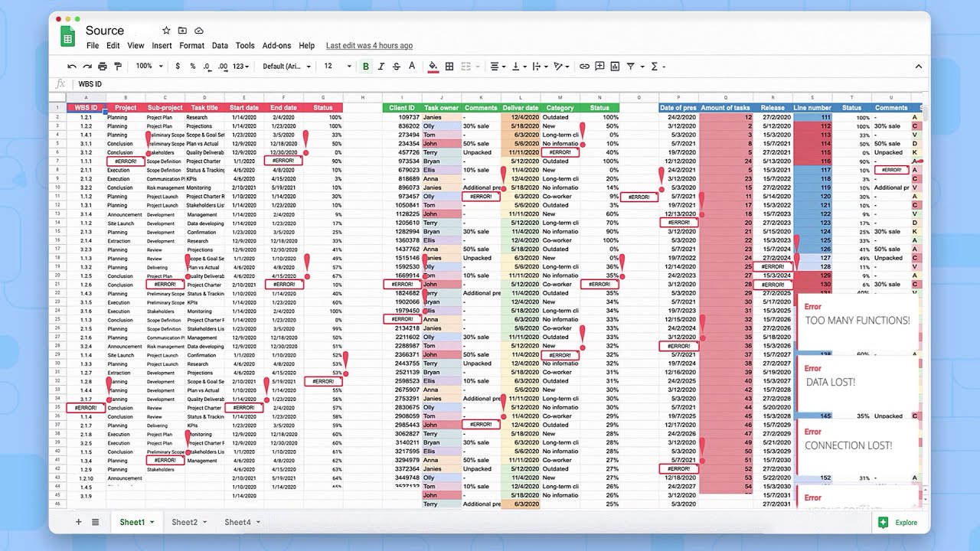
Task: Click the vertical align icon
Action: (x=515, y=67)
